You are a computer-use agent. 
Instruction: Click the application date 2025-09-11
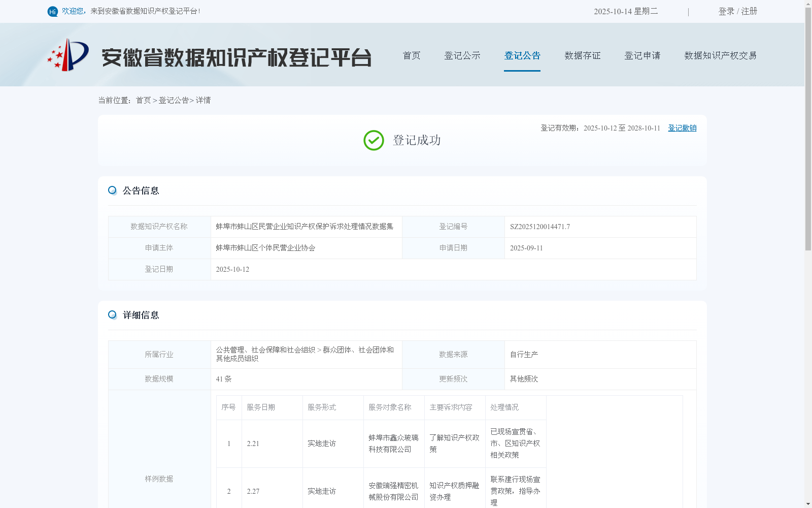pyautogui.click(x=526, y=248)
